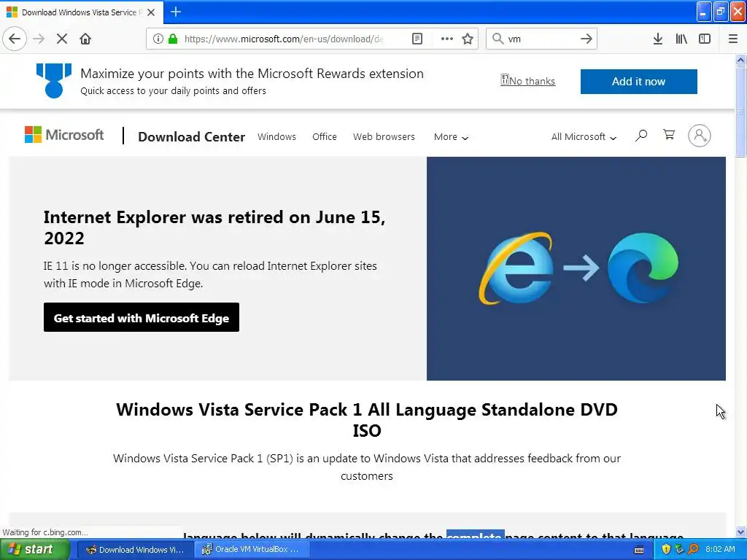Click Internet Explorer was retired heading
This screenshot has width=747, height=560.
[x=214, y=227]
